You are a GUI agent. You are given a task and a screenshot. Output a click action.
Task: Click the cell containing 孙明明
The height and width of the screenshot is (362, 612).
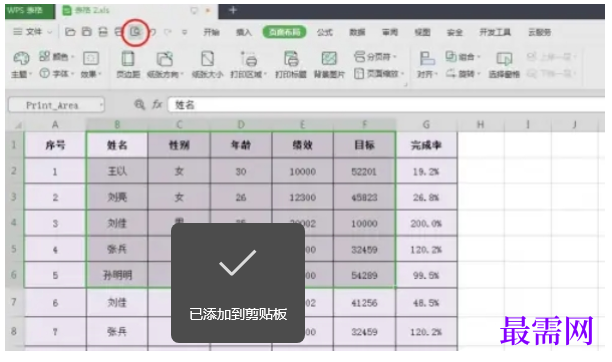point(117,275)
